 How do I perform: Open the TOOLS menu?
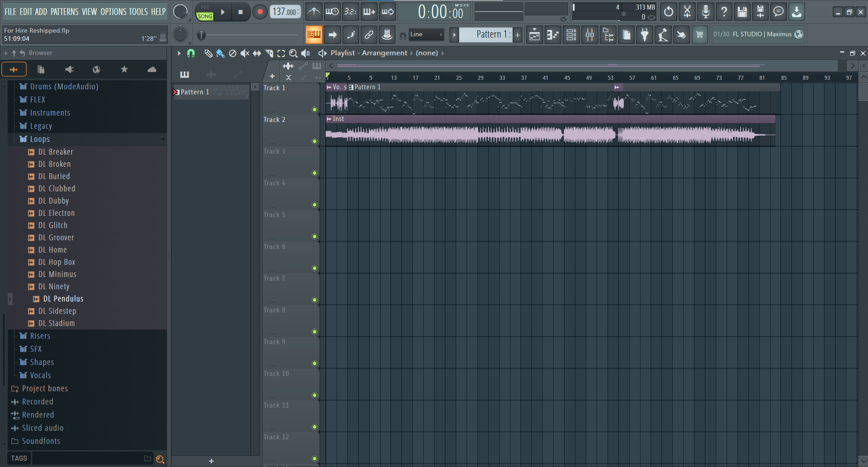(138, 12)
